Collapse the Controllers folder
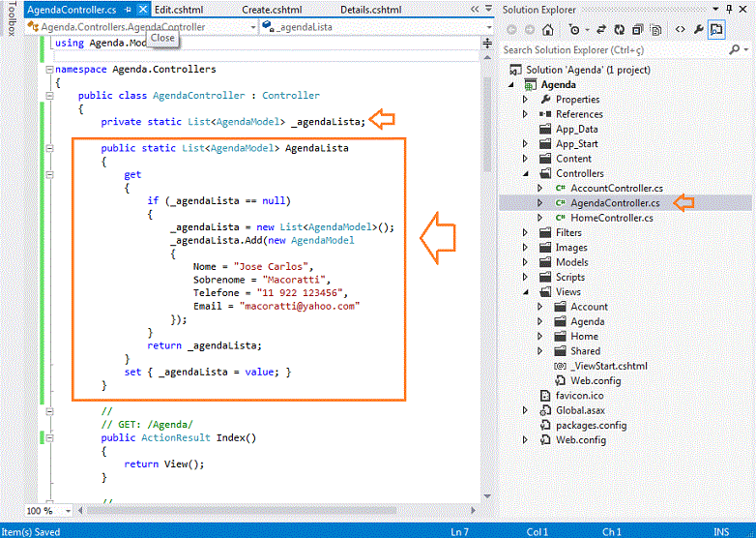 526,174
